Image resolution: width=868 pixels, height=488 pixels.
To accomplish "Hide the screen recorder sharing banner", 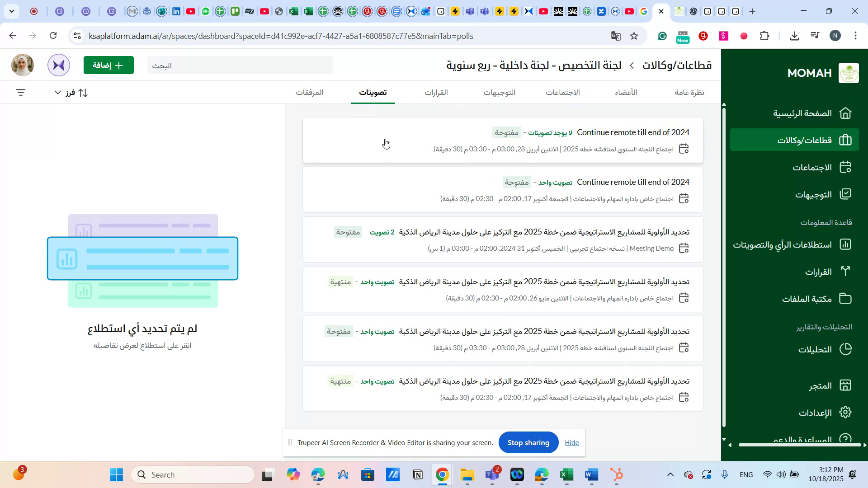I will click(x=571, y=442).
